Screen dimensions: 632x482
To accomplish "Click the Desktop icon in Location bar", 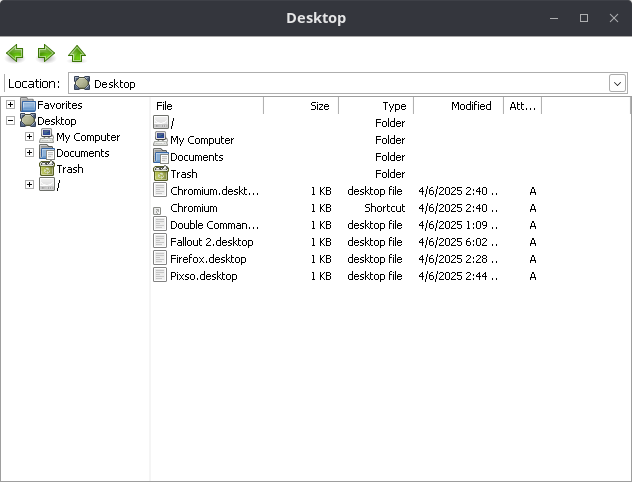I will pos(82,83).
